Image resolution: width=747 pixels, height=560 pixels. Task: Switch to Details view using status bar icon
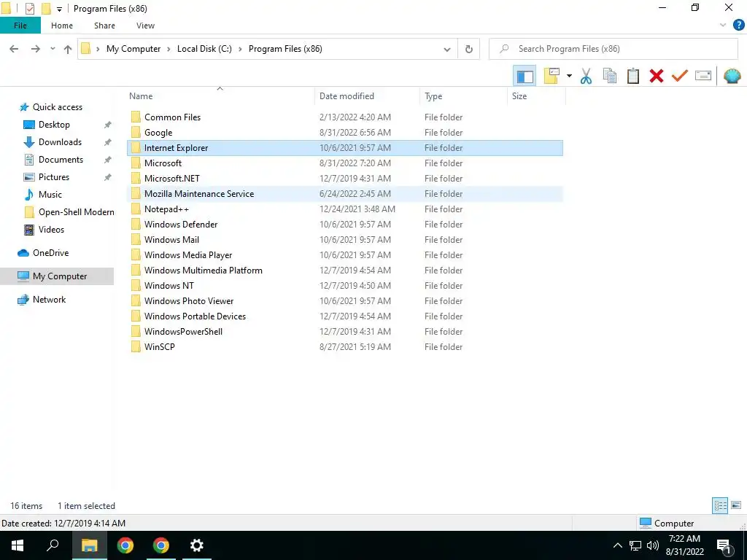coord(720,505)
